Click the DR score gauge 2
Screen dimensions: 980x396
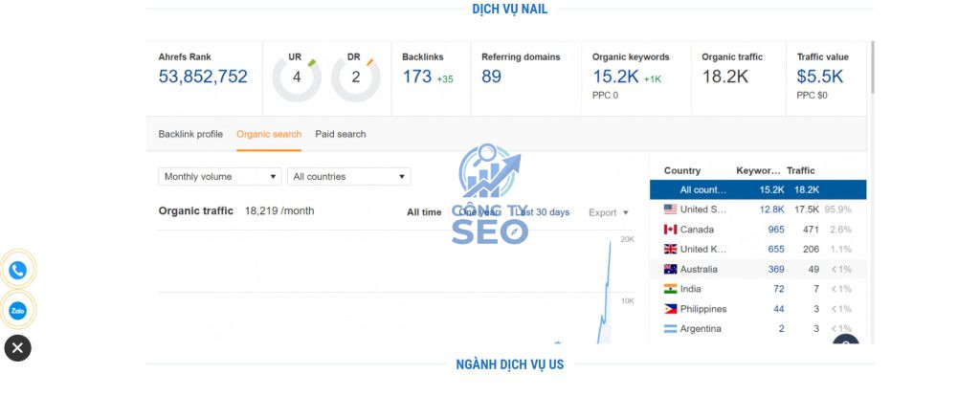point(356,77)
